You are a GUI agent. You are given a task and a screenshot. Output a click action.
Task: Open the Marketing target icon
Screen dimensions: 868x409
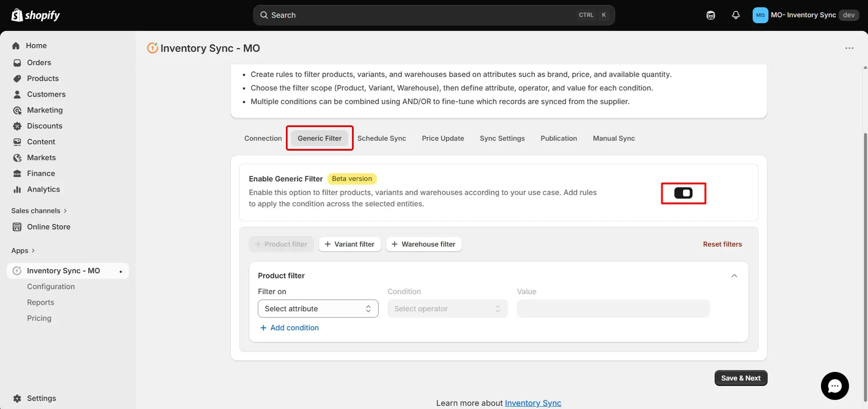pos(17,110)
